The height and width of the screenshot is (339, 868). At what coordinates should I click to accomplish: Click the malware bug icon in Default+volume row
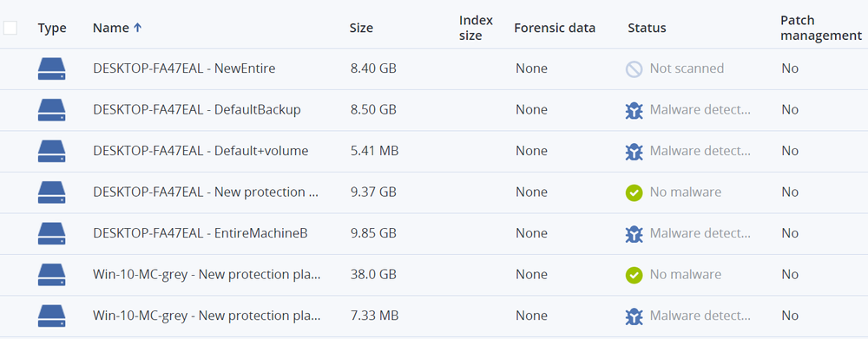click(x=634, y=151)
